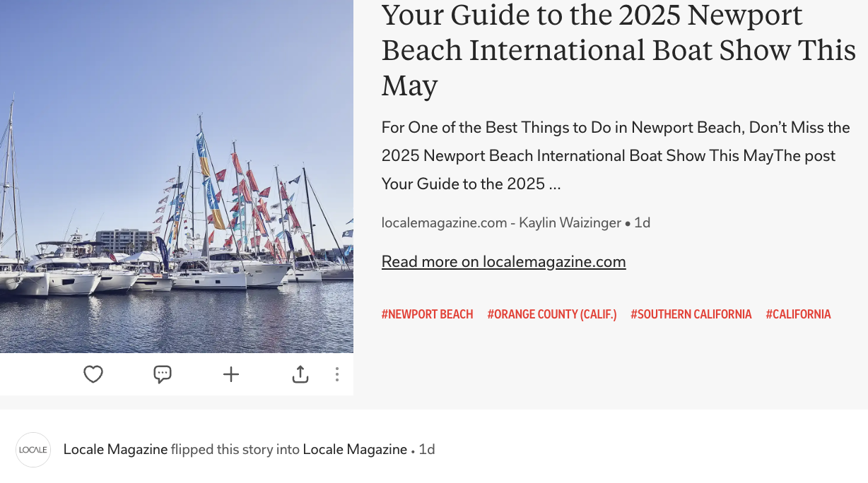Click the Locale Magazine round logo avatar
This screenshot has width=868, height=483.
pos(33,450)
